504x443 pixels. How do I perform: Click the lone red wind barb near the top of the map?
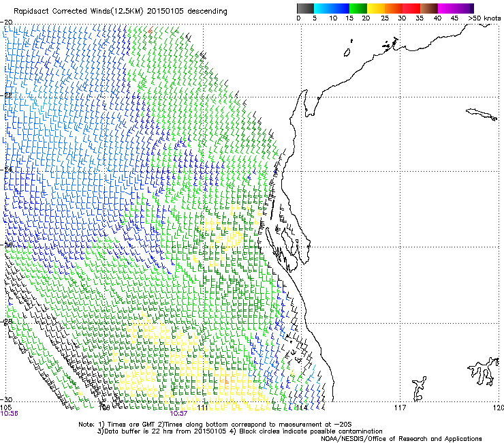(150, 30)
